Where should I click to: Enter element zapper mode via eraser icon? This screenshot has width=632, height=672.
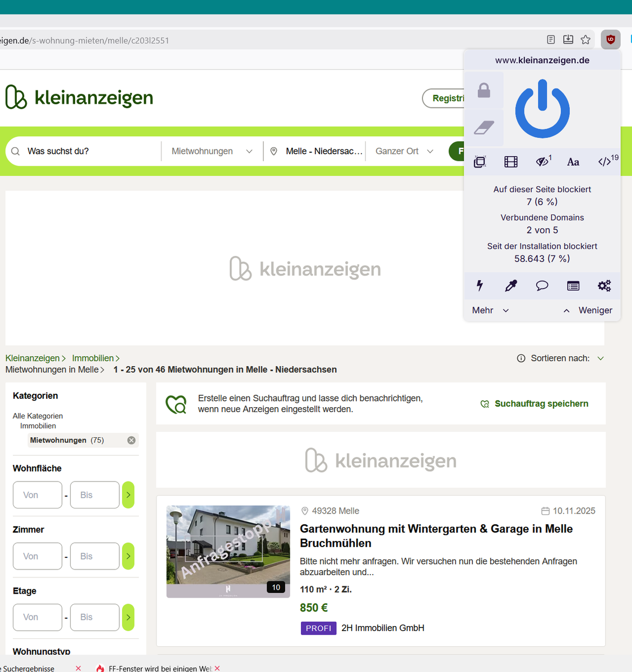click(484, 128)
